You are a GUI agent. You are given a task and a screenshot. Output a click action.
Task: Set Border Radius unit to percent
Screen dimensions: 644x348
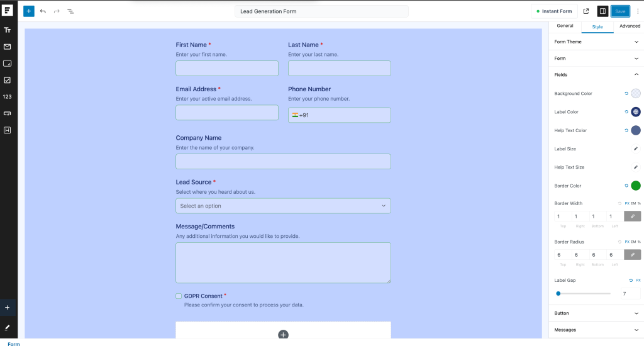point(639,242)
